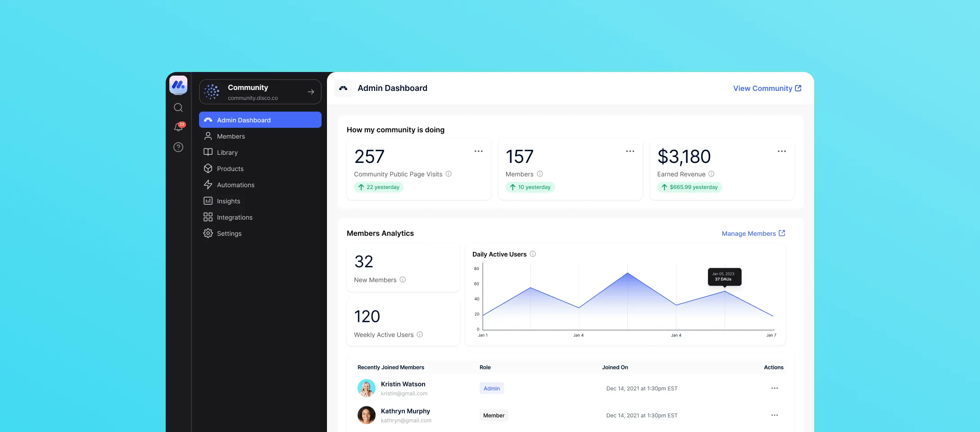This screenshot has height=432, width=980.
Task: Open Settings via the gear icon
Action: [x=229, y=233]
